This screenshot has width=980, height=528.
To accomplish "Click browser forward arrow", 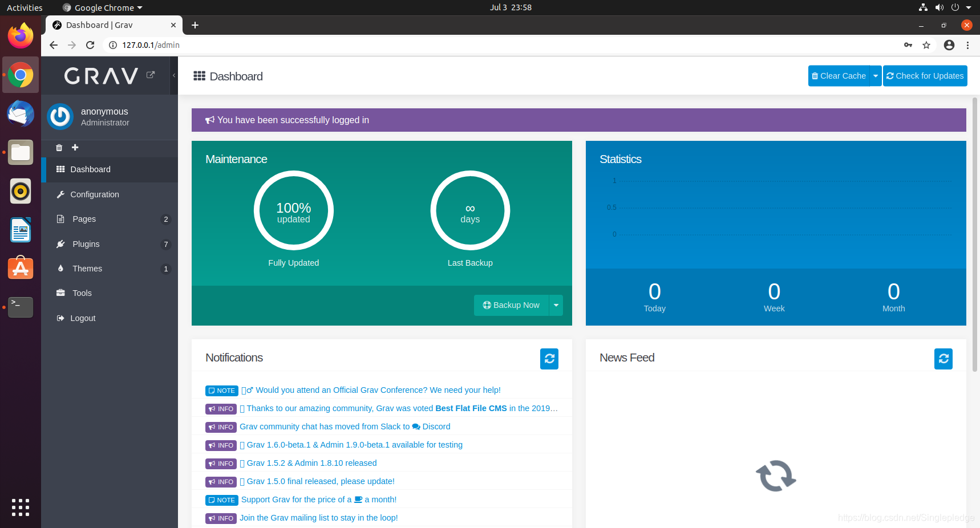I will point(72,45).
